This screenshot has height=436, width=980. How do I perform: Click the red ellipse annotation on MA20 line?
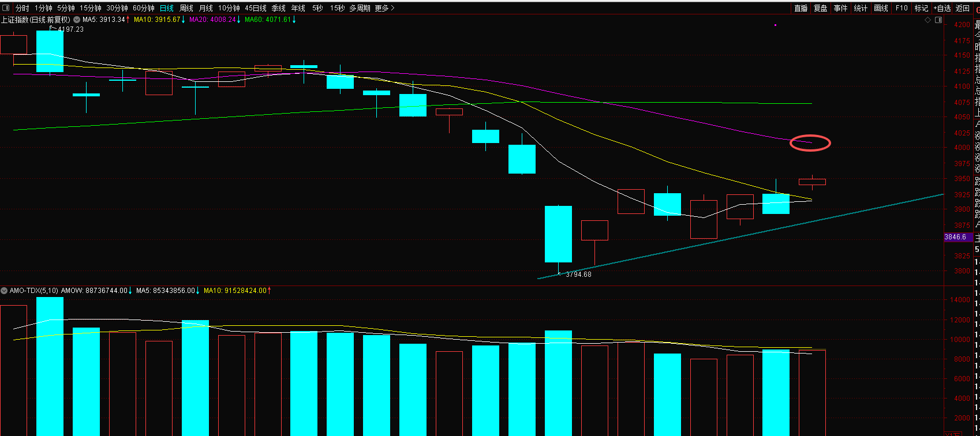point(810,142)
